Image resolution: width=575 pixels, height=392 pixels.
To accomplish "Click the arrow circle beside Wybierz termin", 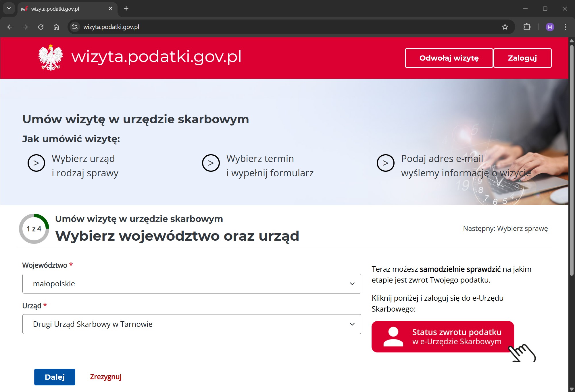I will (x=211, y=163).
